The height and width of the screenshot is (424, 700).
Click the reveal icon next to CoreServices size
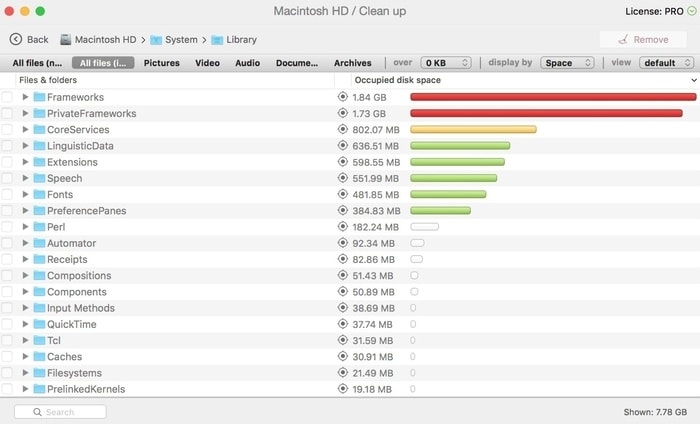click(x=343, y=130)
